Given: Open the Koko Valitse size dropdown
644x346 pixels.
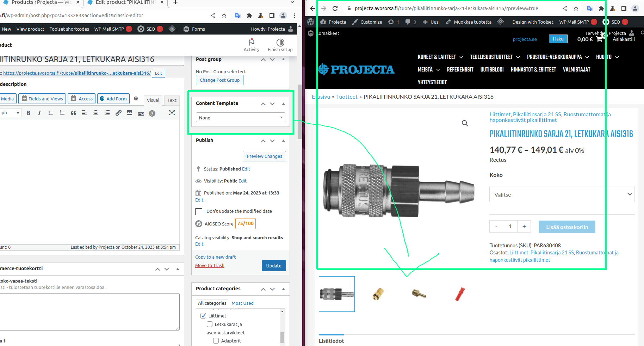Looking at the screenshot, I should 562,194.
